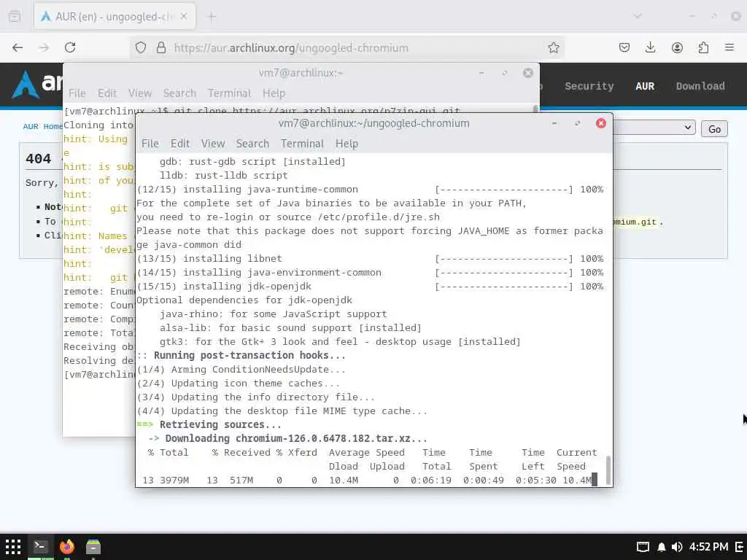Close the AUR ungoogled-chromium tab
747x560 pixels.
point(184,16)
